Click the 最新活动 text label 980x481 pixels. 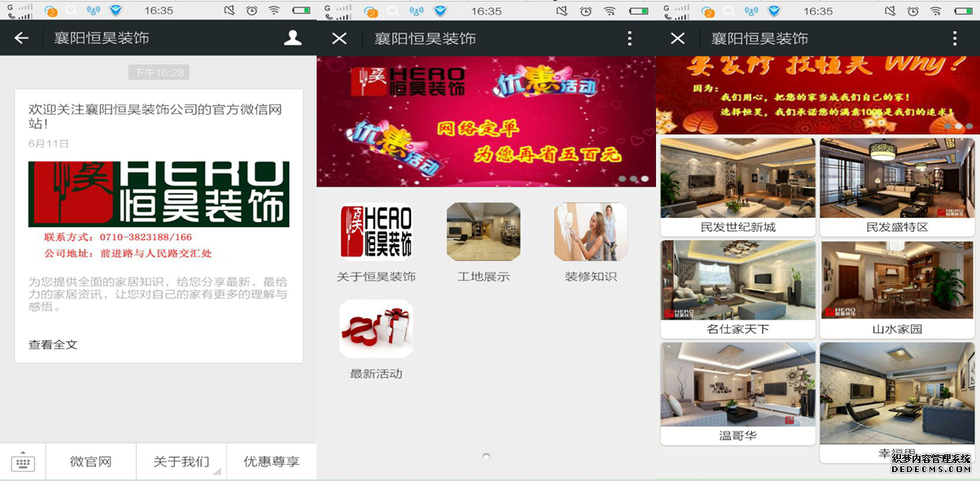376,374
